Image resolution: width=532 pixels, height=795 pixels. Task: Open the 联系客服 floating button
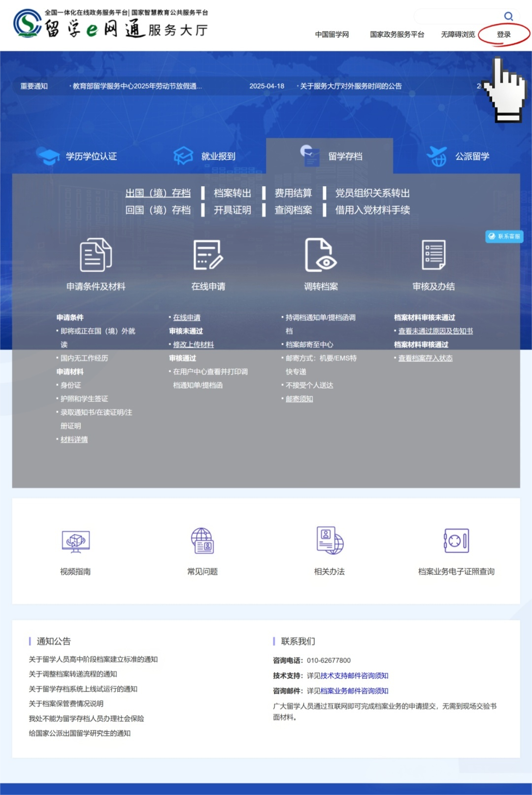click(x=504, y=236)
